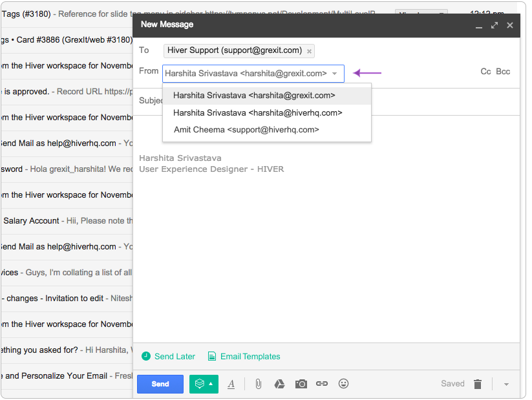
Task: Open the 'is approved. - Record URL' email
Action: (x=67, y=92)
